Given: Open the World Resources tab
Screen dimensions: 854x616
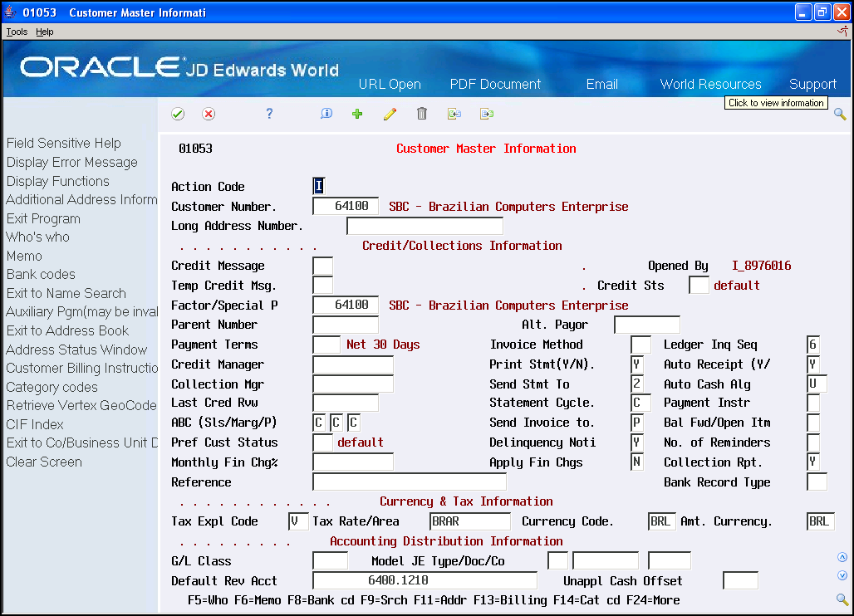Looking at the screenshot, I should [x=711, y=85].
